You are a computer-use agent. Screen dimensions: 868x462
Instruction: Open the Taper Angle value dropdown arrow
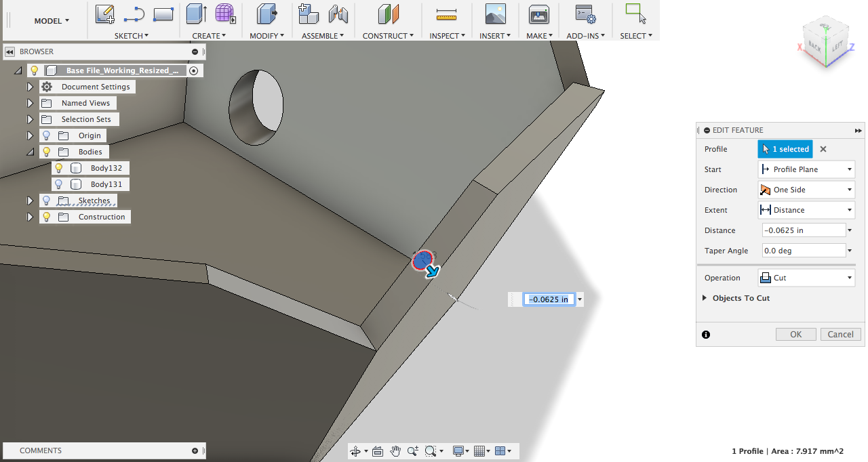coord(850,251)
